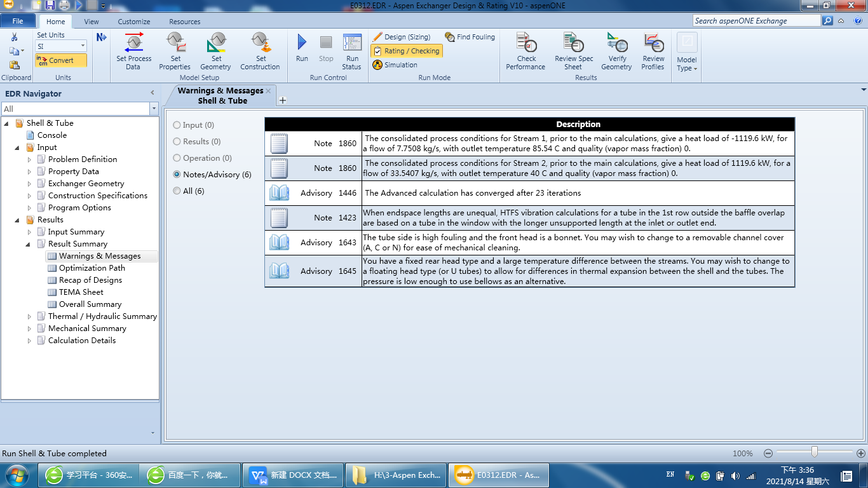Click the search magnifier button
This screenshot has height=488, width=868.
pyautogui.click(x=827, y=21)
